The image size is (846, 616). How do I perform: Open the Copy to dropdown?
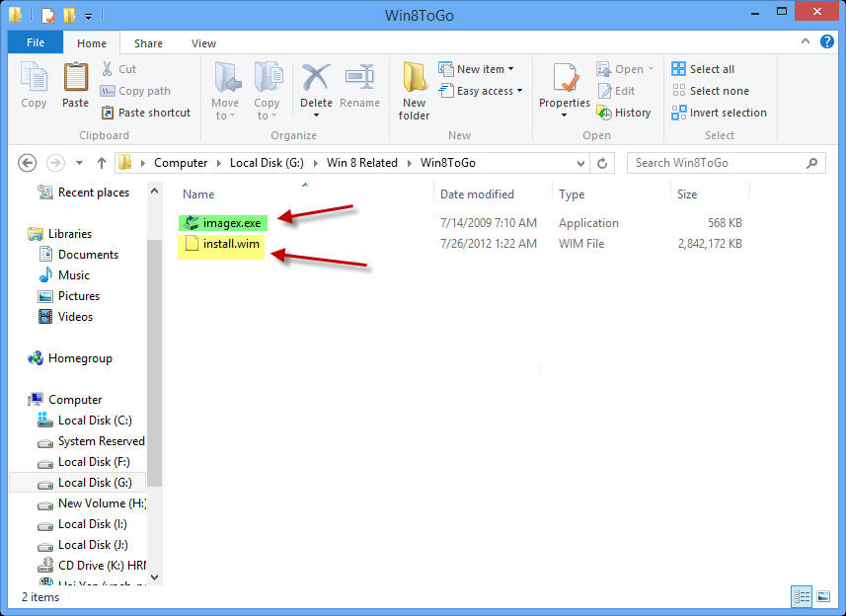267,91
